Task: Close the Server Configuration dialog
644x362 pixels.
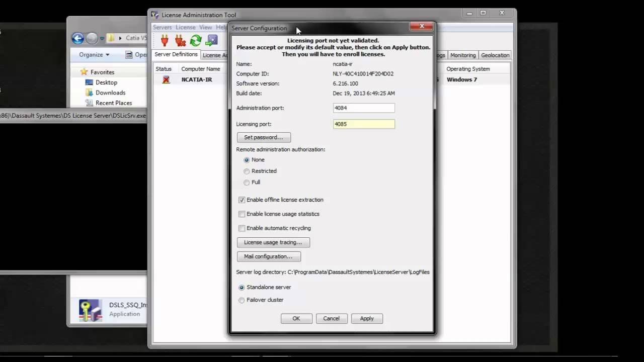Action: click(x=422, y=26)
